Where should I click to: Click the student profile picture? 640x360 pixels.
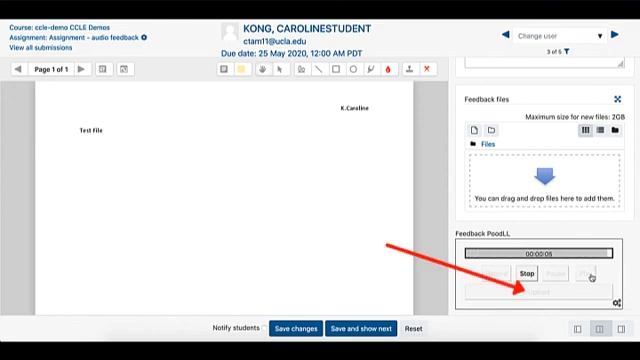point(230,32)
